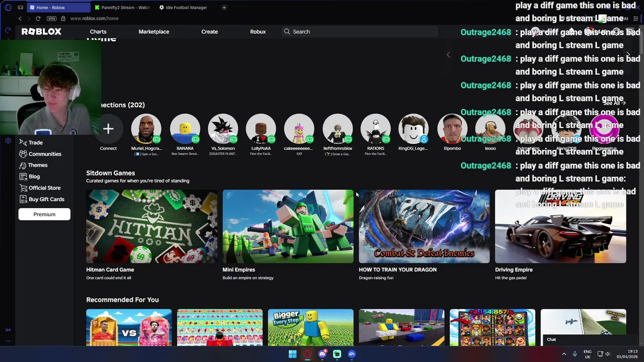
Task: Click the site padlock icon
Action: click(x=63, y=19)
